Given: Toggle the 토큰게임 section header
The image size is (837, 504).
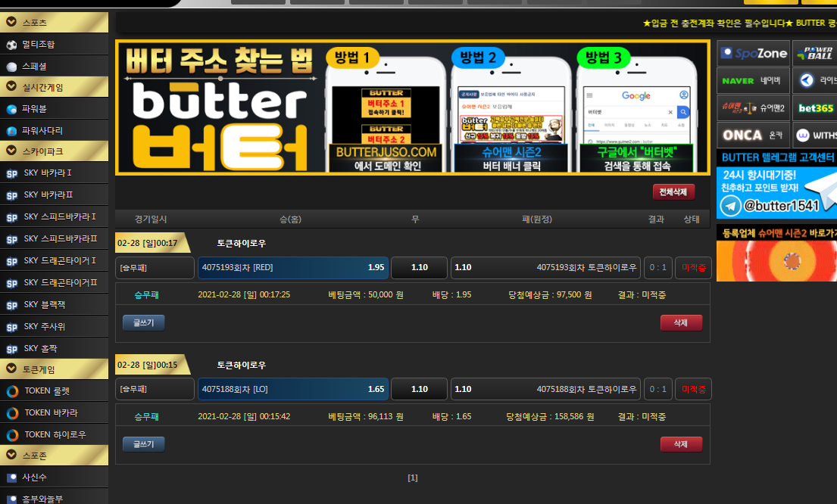Looking at the screenshot, I should (x=54, y=369).
